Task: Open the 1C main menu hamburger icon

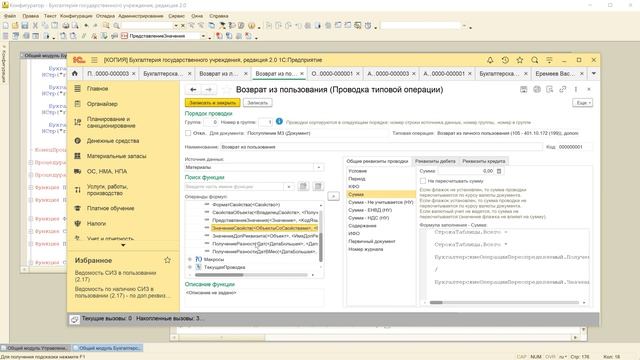Action: coord(94,60)
